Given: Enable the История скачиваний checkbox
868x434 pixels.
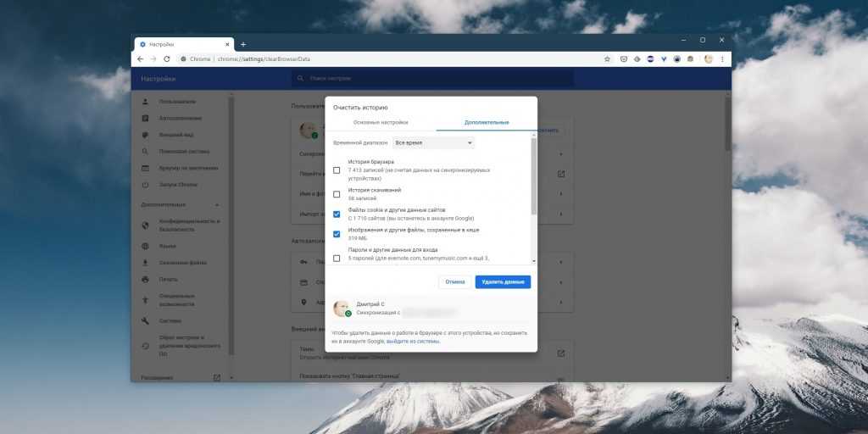Looking at the screenshot, I should pyautogui.click(x=337, y=194).
